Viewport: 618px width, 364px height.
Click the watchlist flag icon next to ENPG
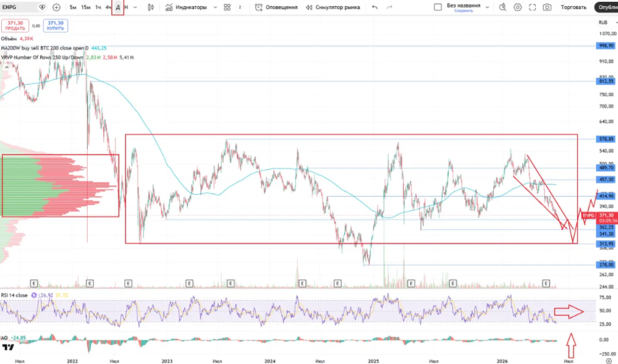(x=42, y=7)
